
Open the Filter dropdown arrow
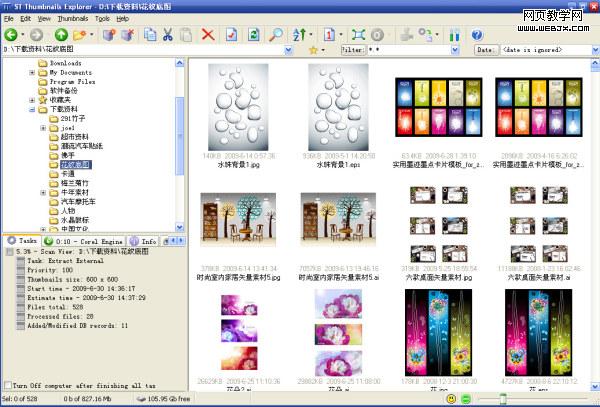coord(455,50)
